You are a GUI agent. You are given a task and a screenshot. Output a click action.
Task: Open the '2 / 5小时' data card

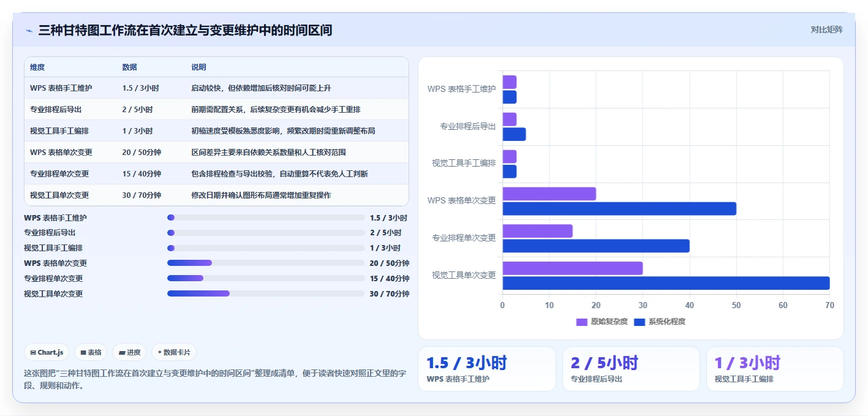pyautogui.click(x=631, y=369)
